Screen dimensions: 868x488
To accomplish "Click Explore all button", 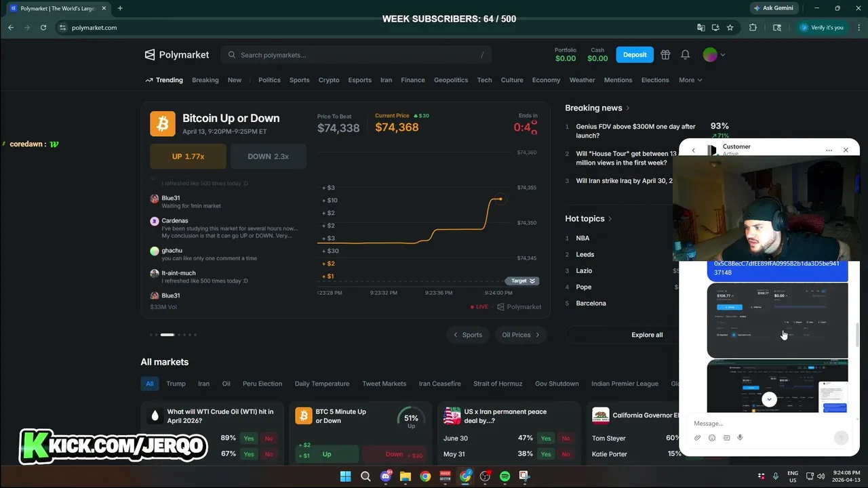I will [x=647, y=335].
